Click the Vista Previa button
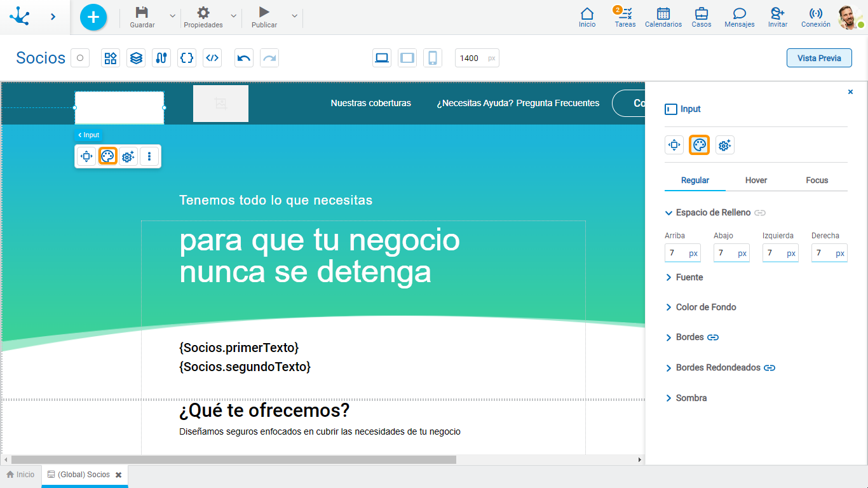The height and width of the screenshot is (488, 868). pos(819,58)
